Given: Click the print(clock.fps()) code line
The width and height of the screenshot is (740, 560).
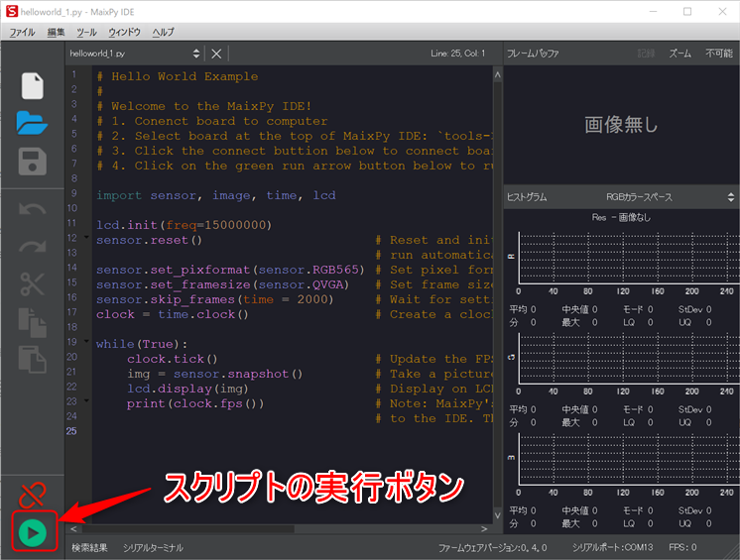Looking at the screenshot, I should pos(195,403).
